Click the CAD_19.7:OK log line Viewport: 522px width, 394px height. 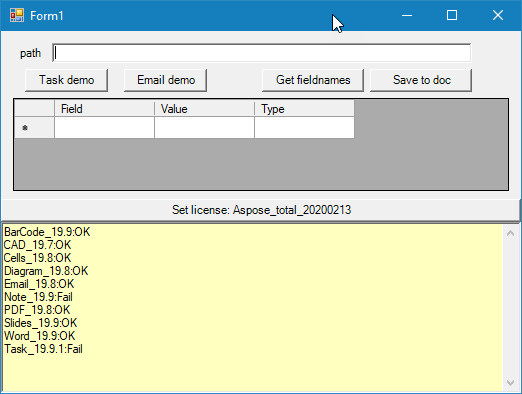[x=37, y=245]
